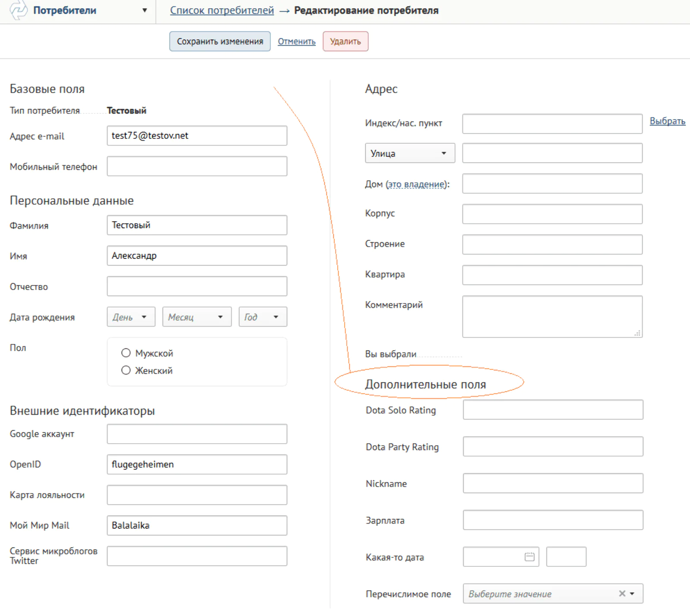Click into the Фамилия field
Image resolution: width=690 pixels, height=616 pixels.
(197, 225)
